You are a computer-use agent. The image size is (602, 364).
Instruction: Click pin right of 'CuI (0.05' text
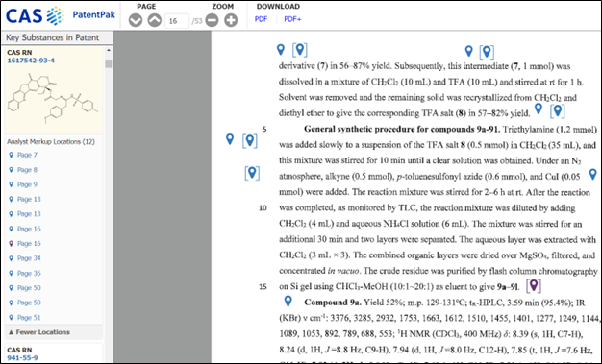(x=593, y=175)
